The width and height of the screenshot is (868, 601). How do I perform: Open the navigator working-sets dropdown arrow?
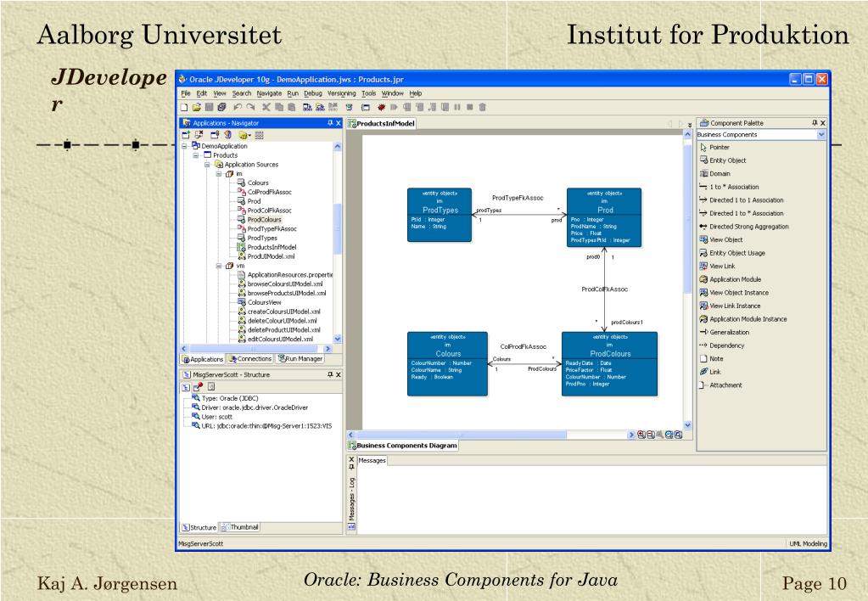pyautogui.click(x=249, y=135)
